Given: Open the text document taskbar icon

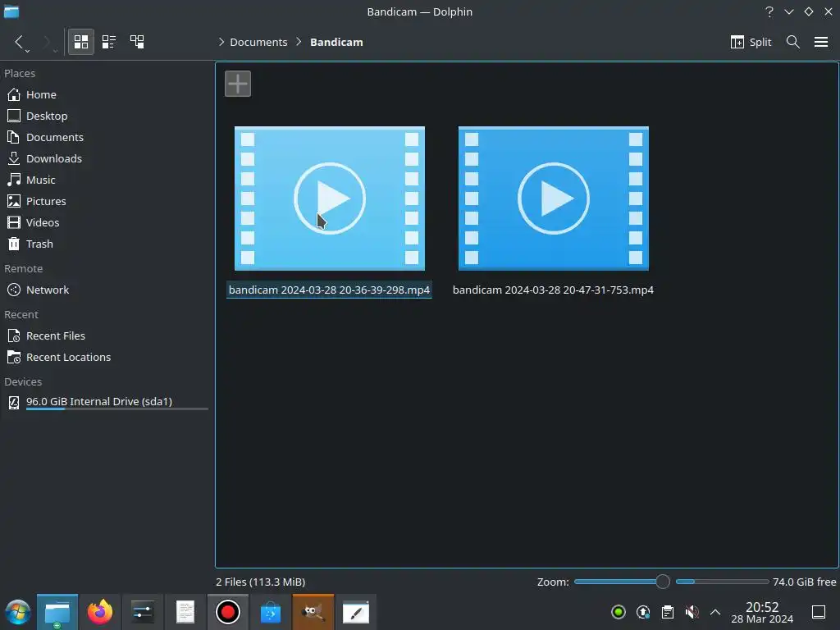Looking at the screenshot, I should pyautogui.click(x=185, y=612).
